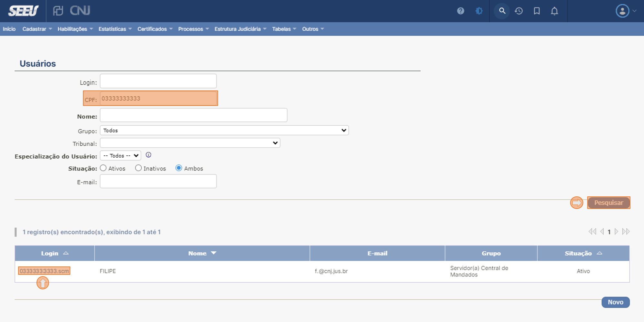Sort the table by Login column arrow

tap(66, 253)
